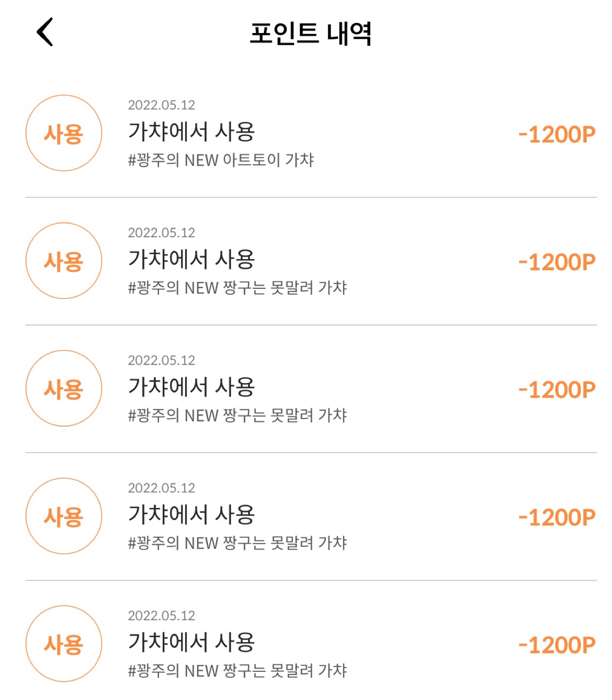The width and height of the screenshot is (612, 700).
Task: Tap the 2022.05.12 date on first entry
Action: 161,105
